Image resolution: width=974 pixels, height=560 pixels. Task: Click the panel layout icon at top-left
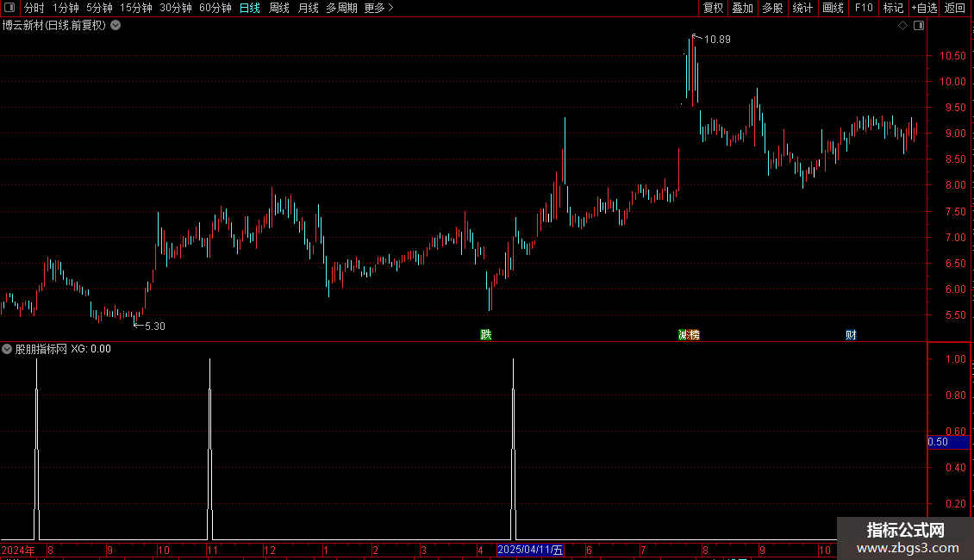tap(9, 8)
